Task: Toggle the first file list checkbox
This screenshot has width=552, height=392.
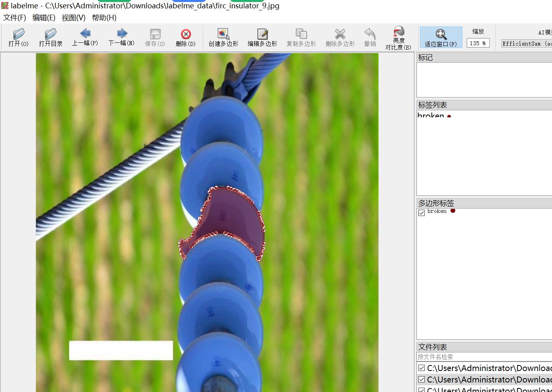Action: pos(422,368)
